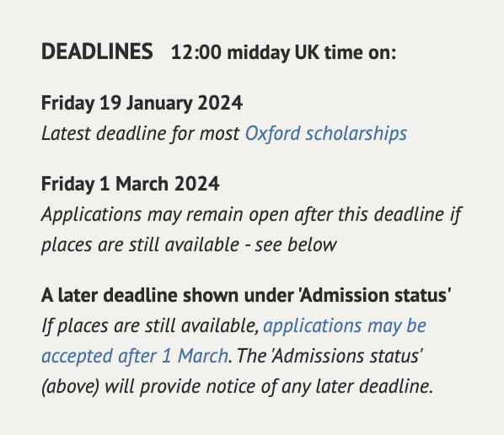Click the 'accepted after 1 March' link line

click(x=135, y=356)
